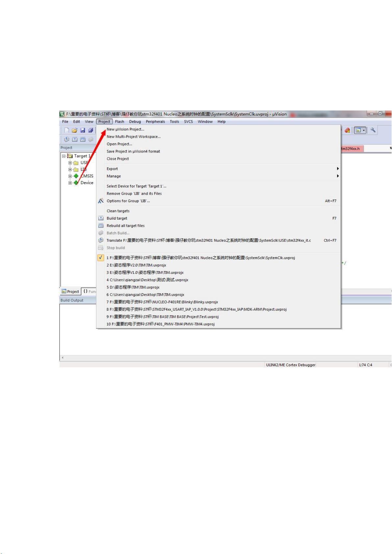Collapse the Target 1 tree node
392x554 pixels.
coord(64,156)
